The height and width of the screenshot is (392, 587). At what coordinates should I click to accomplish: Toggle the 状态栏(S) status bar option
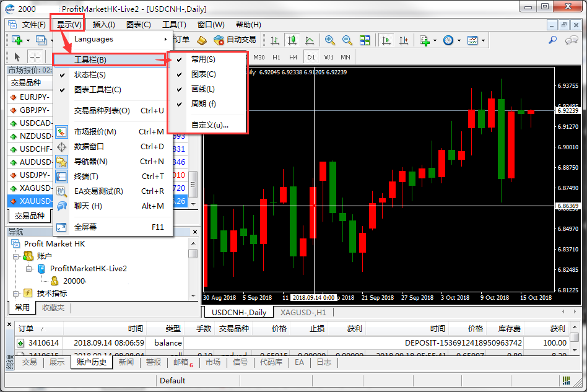tap(90, 75)
